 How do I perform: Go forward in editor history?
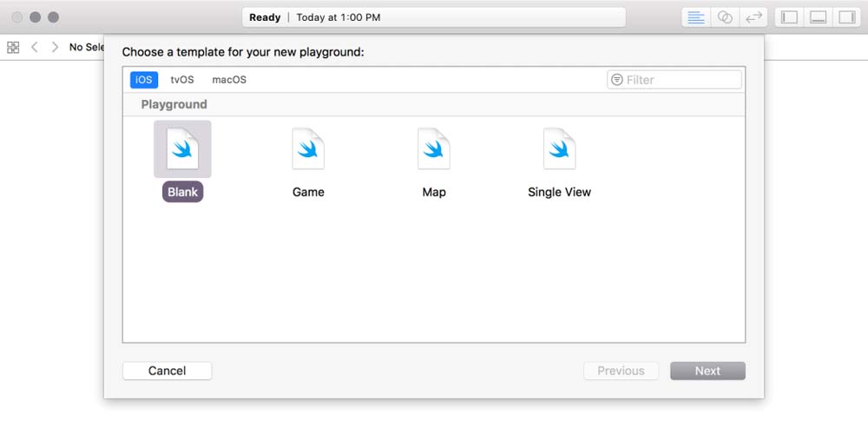55,47
